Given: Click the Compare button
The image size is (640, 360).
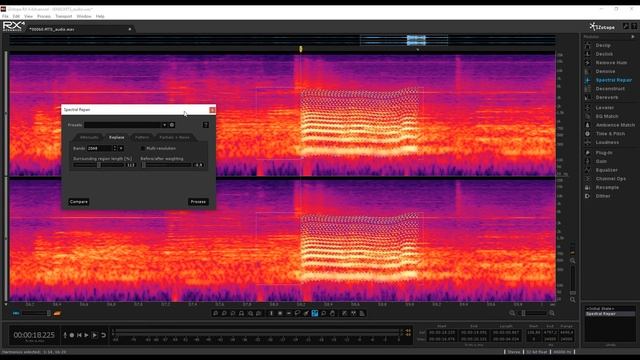Looking at the screenshot, I should point(79,202).
